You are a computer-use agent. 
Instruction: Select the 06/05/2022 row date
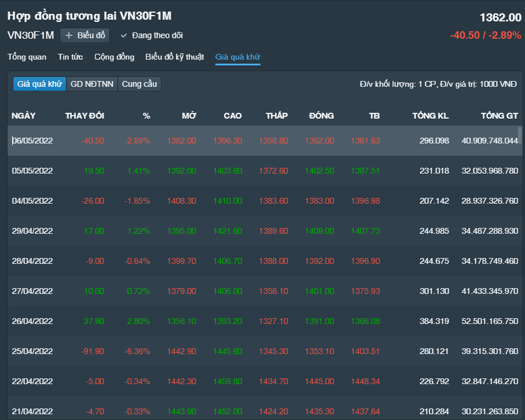(32, 141)
